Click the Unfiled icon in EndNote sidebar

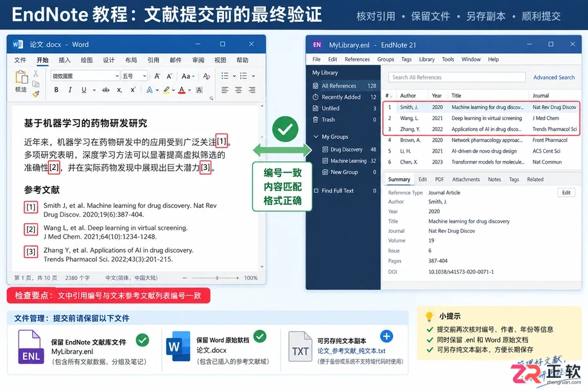316,108
